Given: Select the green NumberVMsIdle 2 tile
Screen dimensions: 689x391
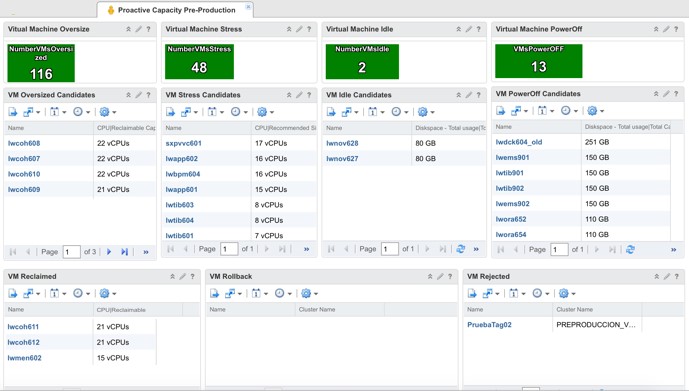Looking at the screenshot, I should click(362, 62).
